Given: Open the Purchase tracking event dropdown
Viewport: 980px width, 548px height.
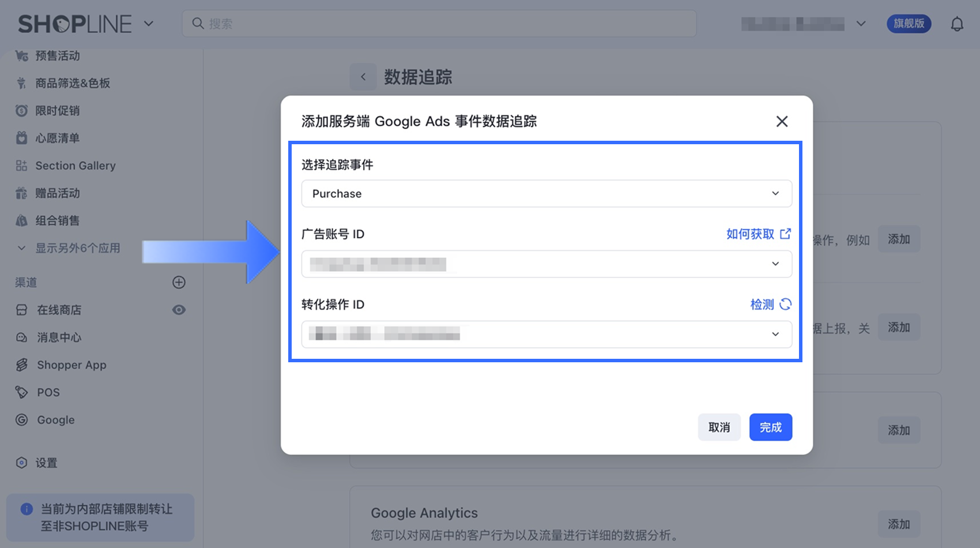Looking at the screenshot, I should tap(546, 194).
